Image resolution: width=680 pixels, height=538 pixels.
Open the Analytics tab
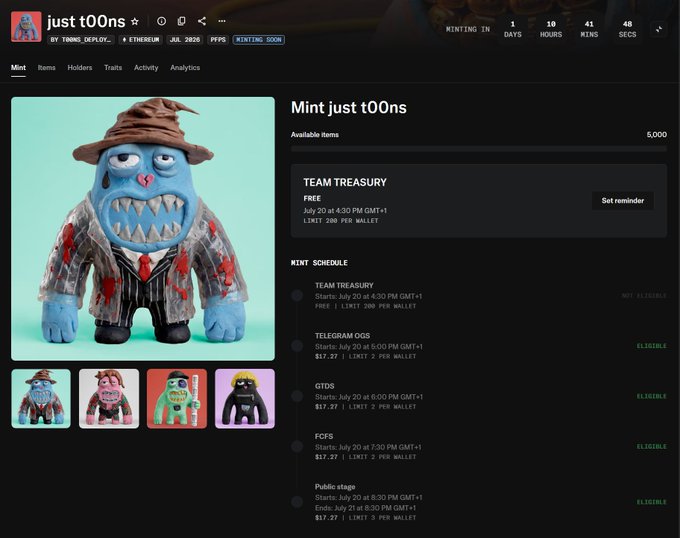185,68
